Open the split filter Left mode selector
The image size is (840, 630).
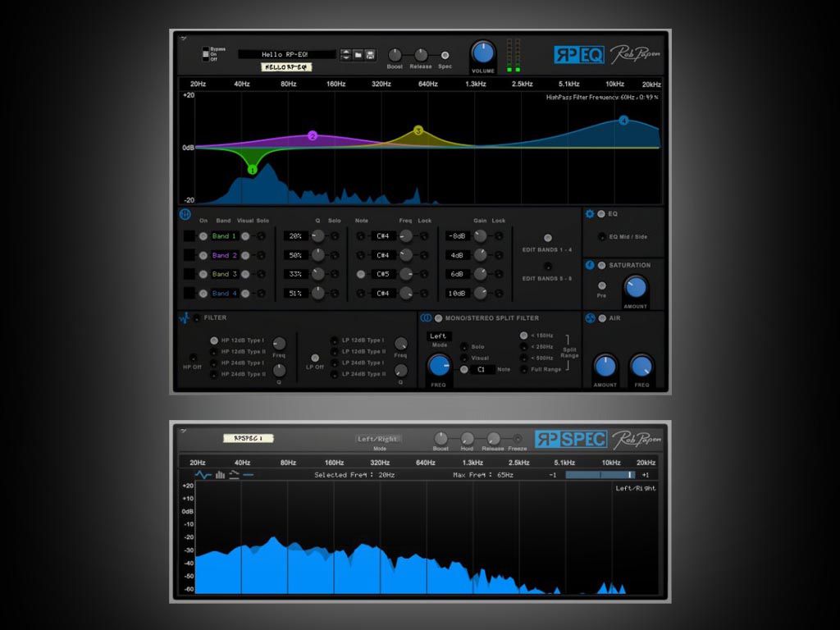click(439, 336)
